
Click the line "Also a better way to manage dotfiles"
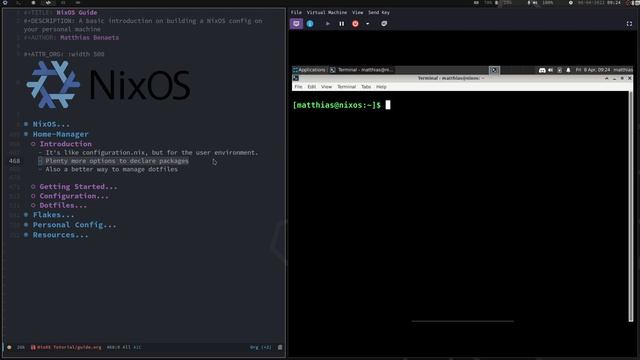111,169
